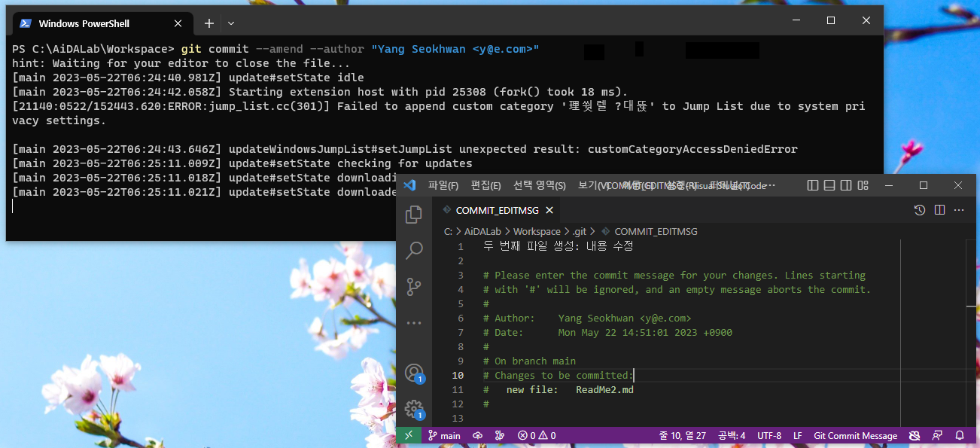The image size is (980, 448).
Task: Open the notifications bell in status bar
Action: point(960,435)
